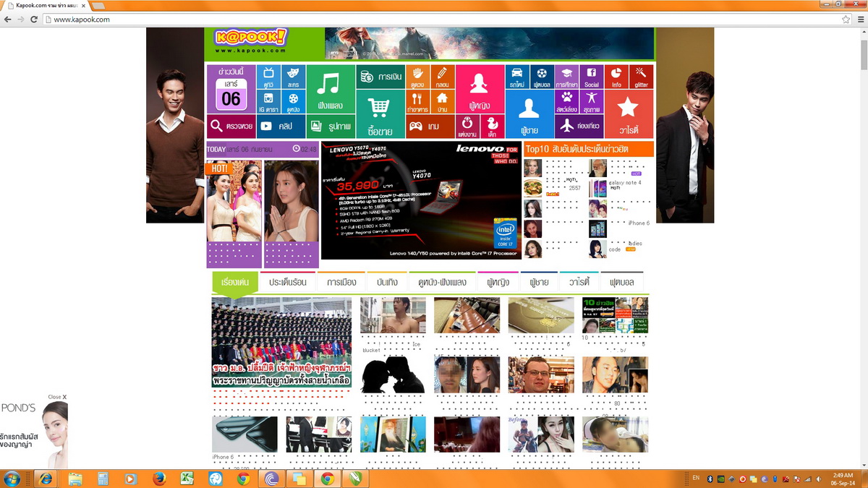The image size is (868, 488).
Task: Select the บันเทิง tab
Action: tap(386, 282)
